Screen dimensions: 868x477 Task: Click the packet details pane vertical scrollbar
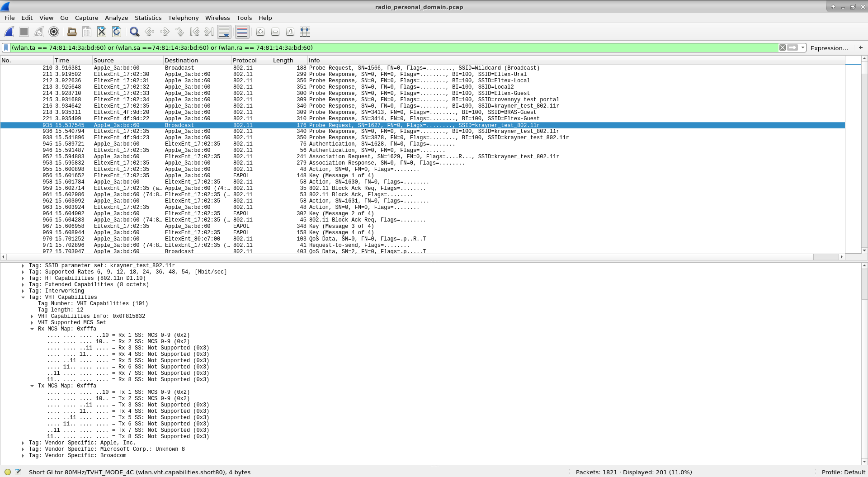(864, 364)
